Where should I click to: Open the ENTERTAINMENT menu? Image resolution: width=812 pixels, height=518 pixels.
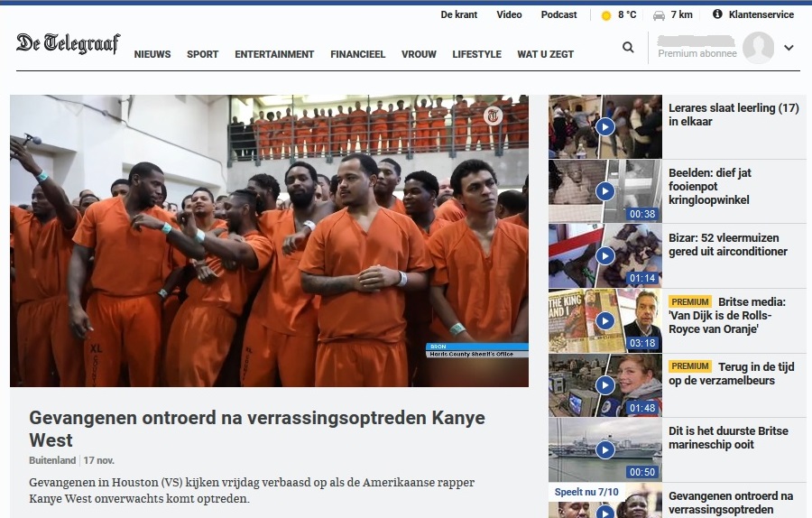pos(274,54)
